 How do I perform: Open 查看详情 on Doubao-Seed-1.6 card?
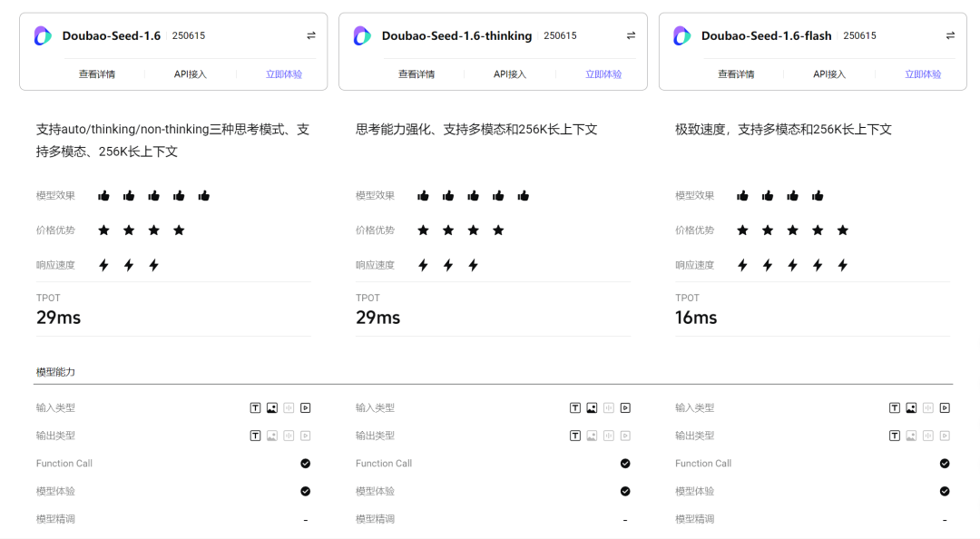click(97, 74)
